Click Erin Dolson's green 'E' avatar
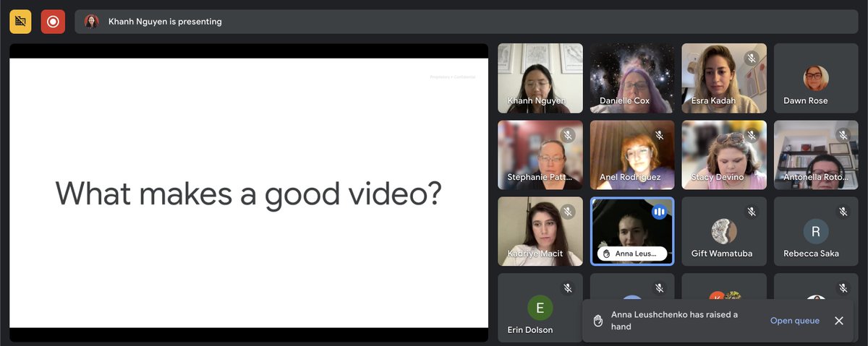This screenshot has width=868, height=346. (540, 308)
